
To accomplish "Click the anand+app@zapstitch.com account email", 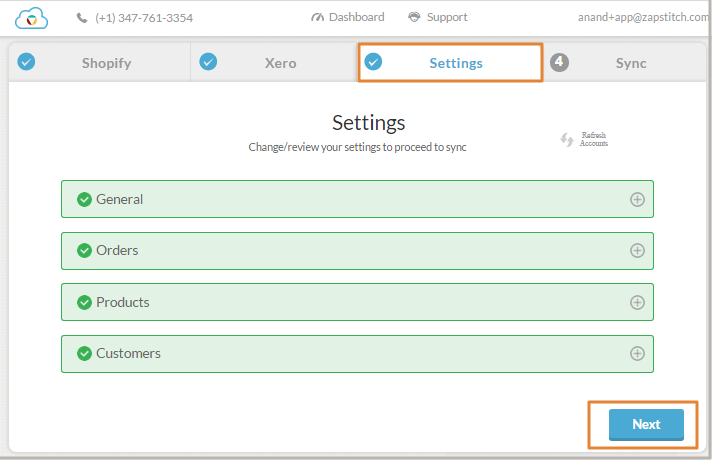I will click(x=643, y=17).
